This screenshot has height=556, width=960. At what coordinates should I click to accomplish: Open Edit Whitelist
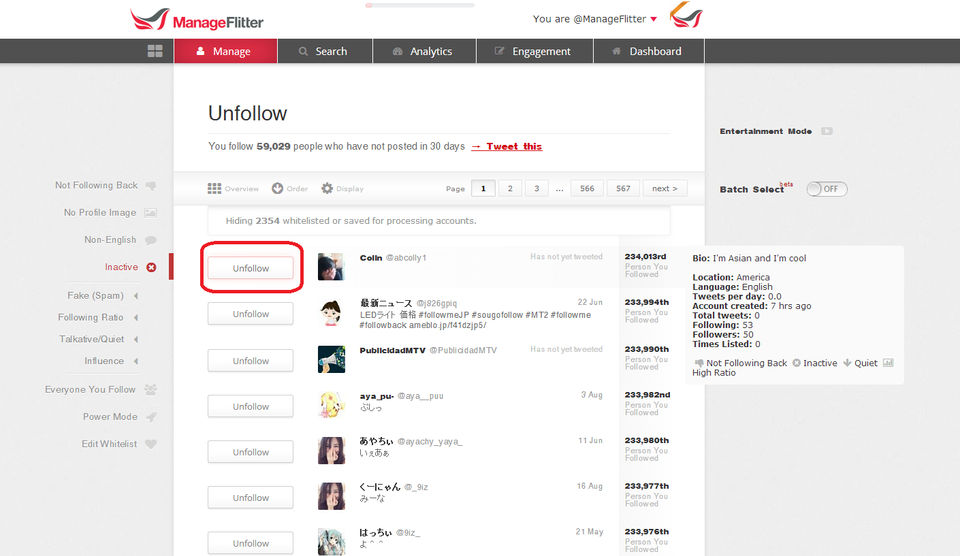coord(110,444)
